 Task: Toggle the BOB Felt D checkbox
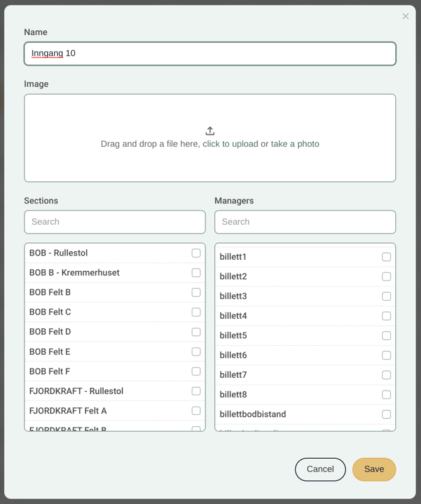pos(196,332)
